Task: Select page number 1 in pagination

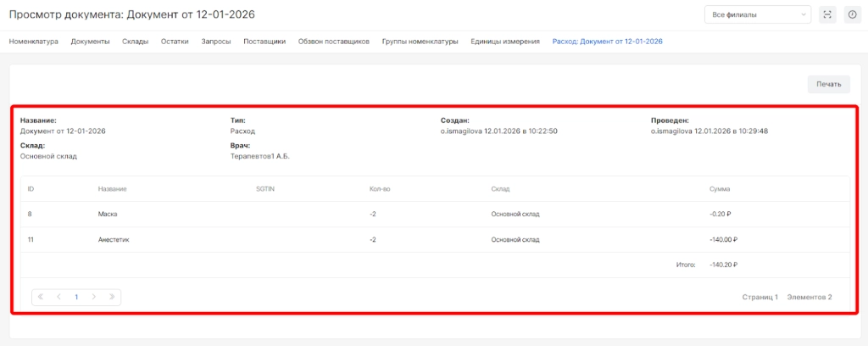Action: (x=76, y=297)
